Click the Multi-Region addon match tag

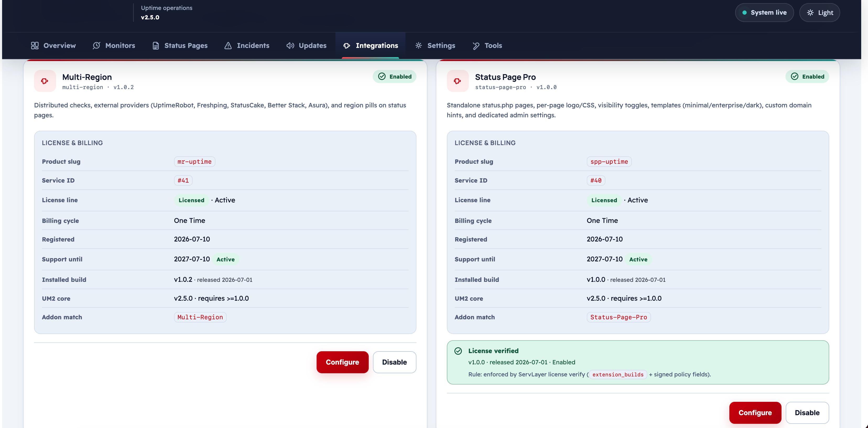(200, 317)
